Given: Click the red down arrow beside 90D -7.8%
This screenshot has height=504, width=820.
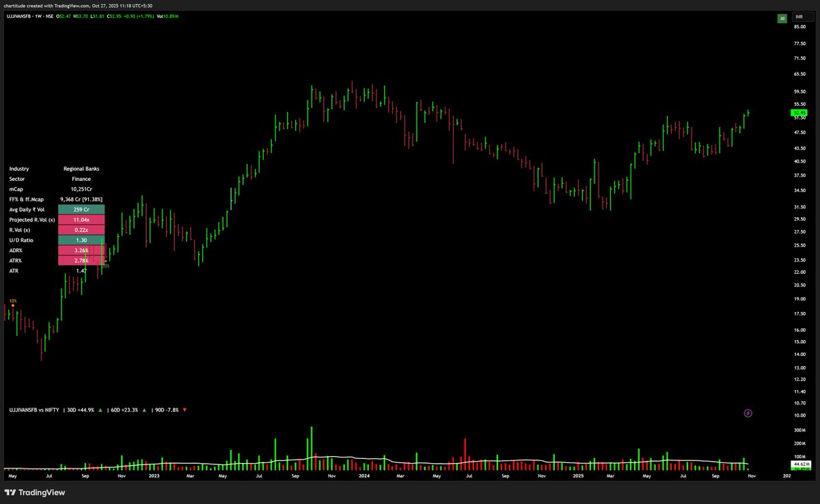Looking at the screenshot, I should (185, 410).
